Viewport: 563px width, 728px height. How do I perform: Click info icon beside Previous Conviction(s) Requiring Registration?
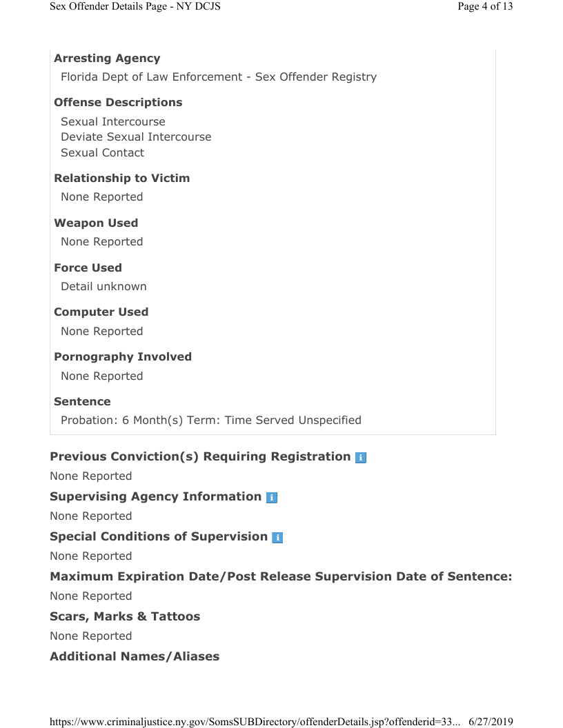(361, 457)
